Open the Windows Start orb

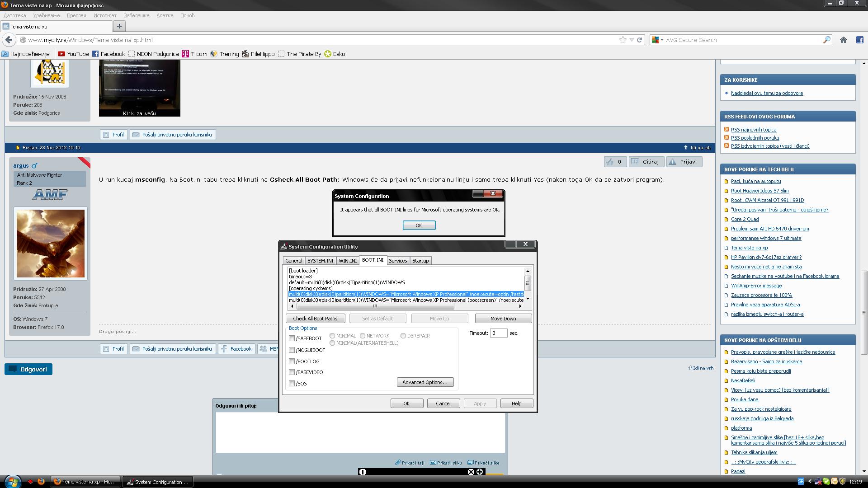pos(12,481)
